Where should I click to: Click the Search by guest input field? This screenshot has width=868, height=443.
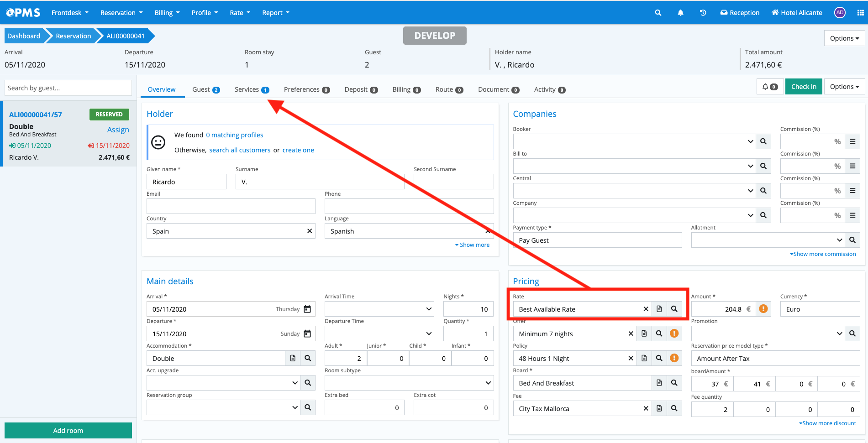(68, 88)
